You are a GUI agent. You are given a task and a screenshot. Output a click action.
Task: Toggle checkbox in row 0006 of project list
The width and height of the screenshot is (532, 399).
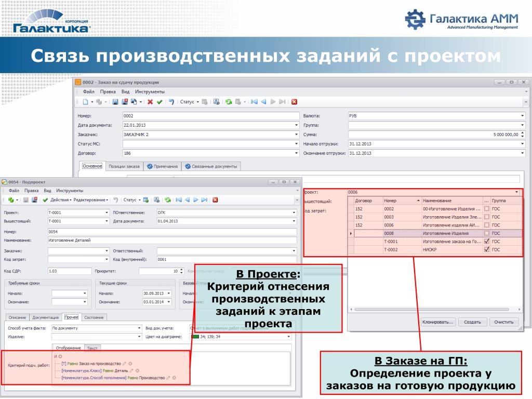487,225
